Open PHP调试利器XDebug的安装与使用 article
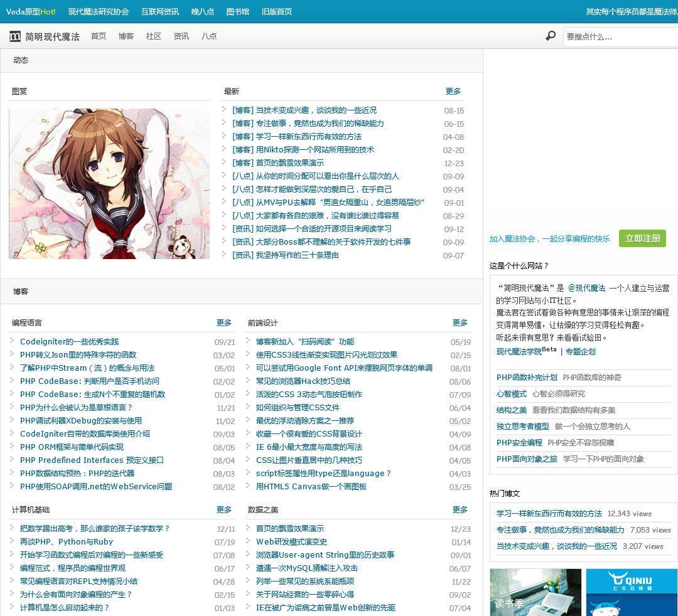 [81, 421]
